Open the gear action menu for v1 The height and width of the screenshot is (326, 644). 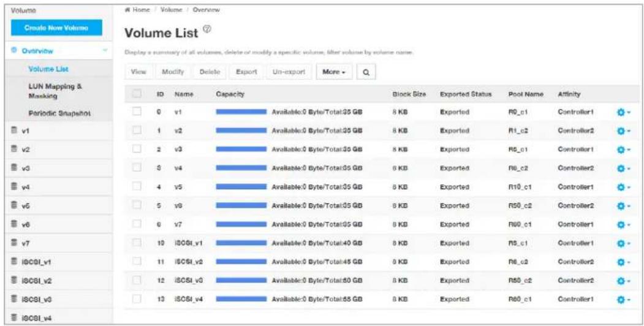pyautogui.click(x=623, y=112)
